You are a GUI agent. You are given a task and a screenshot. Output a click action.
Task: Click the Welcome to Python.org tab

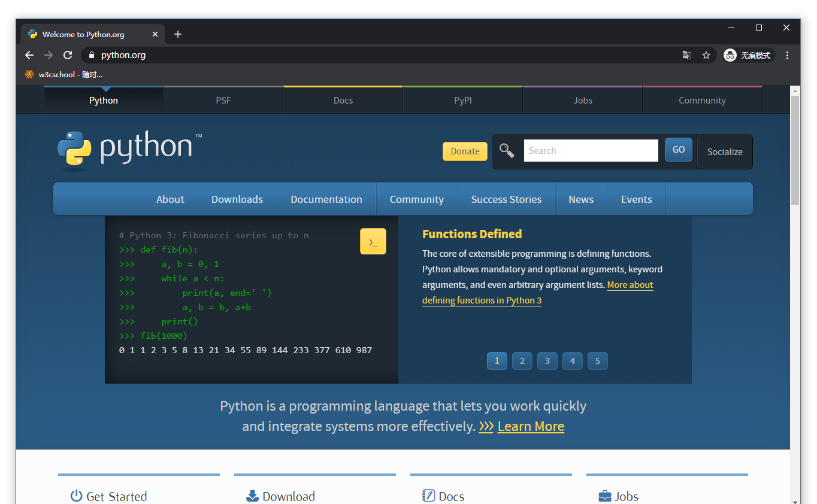[x=92, y=34]
